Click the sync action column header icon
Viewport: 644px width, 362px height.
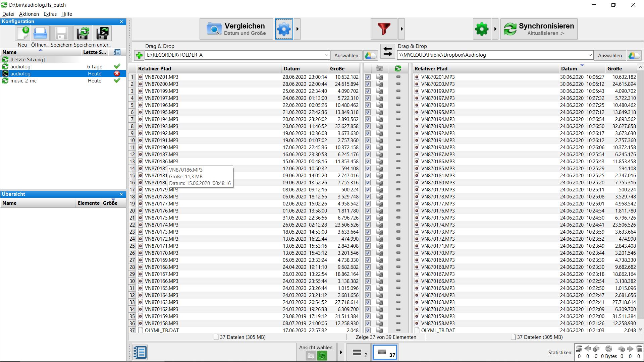pos(398,69)
